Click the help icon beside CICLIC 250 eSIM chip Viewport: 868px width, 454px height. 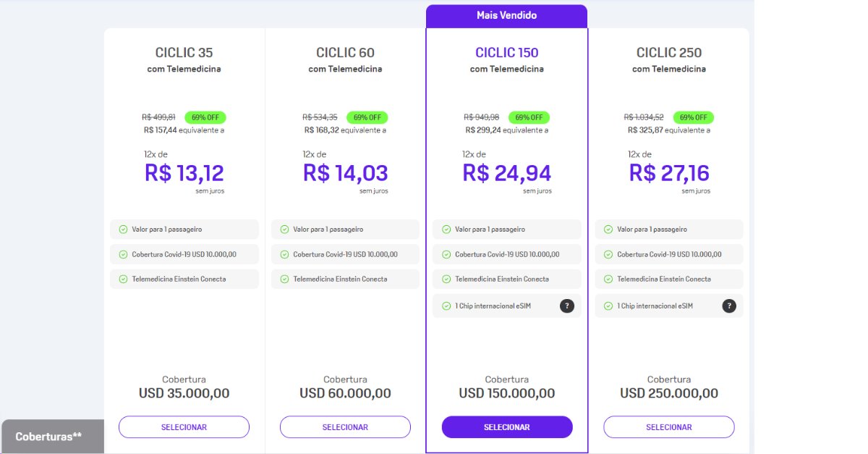coord(729,306)
